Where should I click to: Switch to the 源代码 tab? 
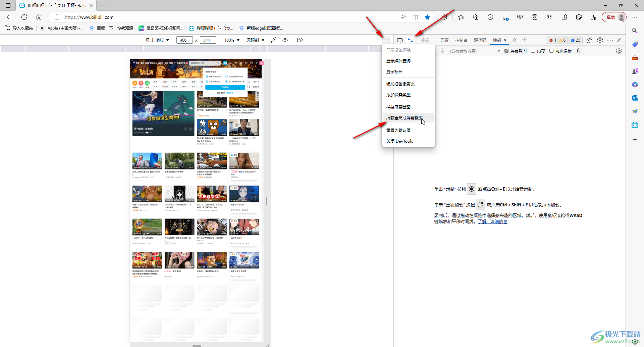pos(480,40)
